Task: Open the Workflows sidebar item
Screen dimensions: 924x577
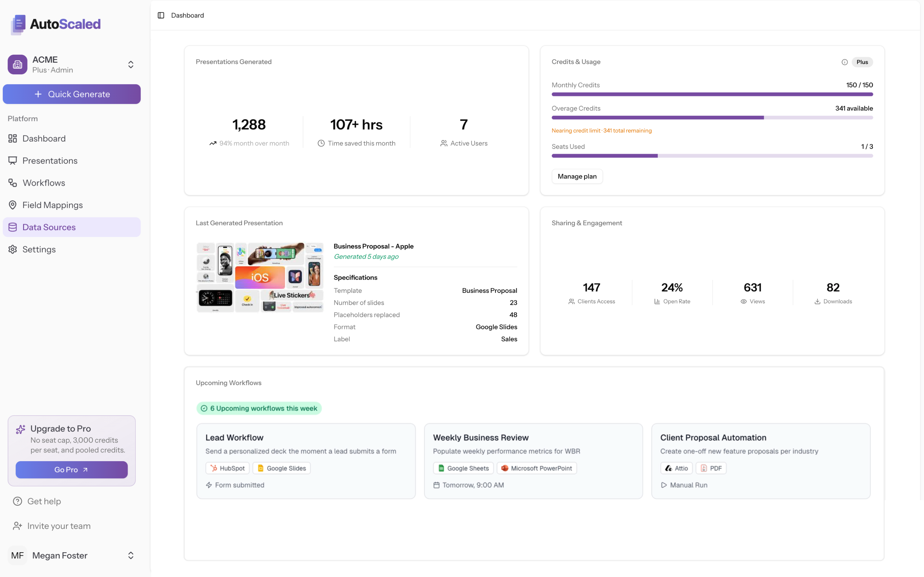Action: (x=72, y=183)
